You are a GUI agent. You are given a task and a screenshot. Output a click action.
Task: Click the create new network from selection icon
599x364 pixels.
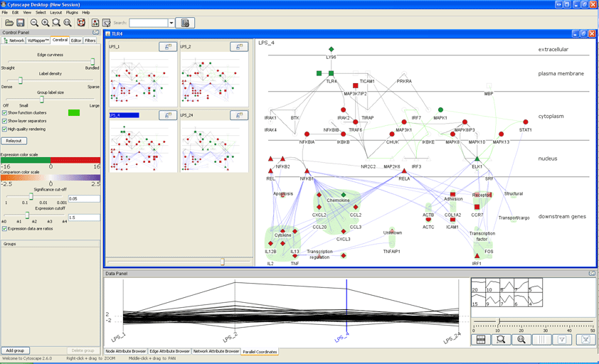click(107, 23)
